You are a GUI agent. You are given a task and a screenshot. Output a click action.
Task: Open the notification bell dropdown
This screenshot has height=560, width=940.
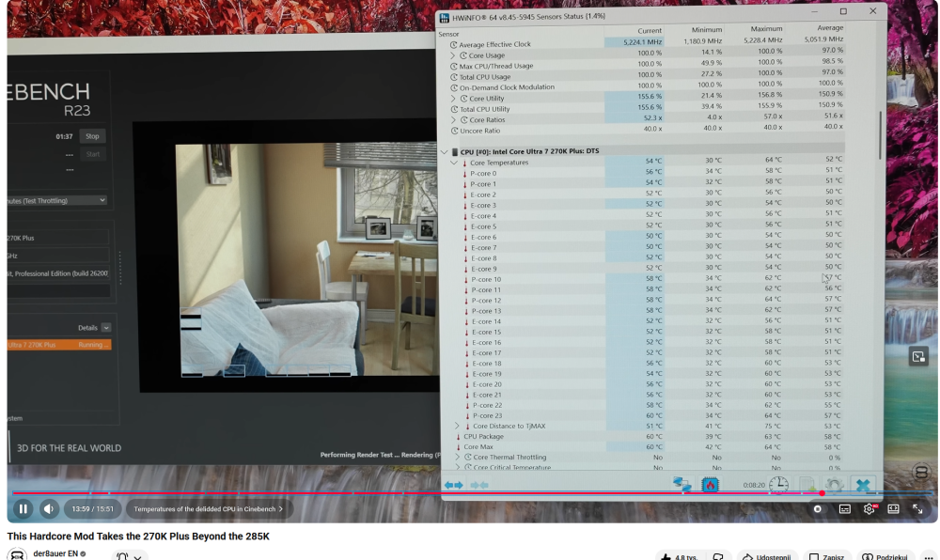130,556
